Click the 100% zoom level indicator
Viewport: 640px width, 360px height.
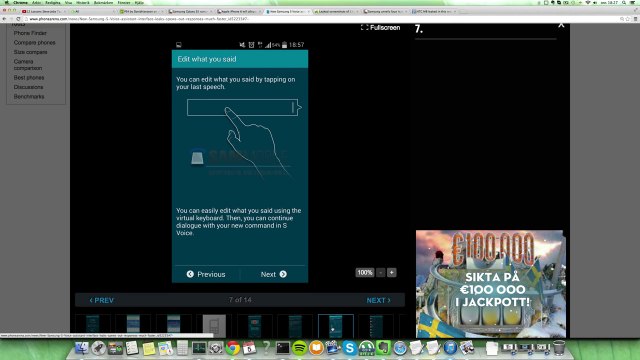(x=364, y=272)
